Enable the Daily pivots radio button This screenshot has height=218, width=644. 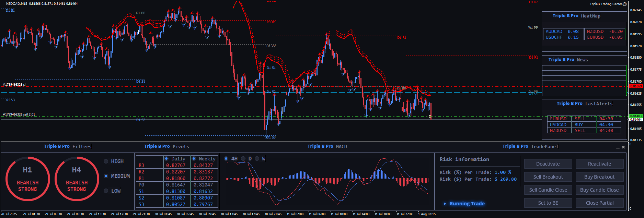166,159
